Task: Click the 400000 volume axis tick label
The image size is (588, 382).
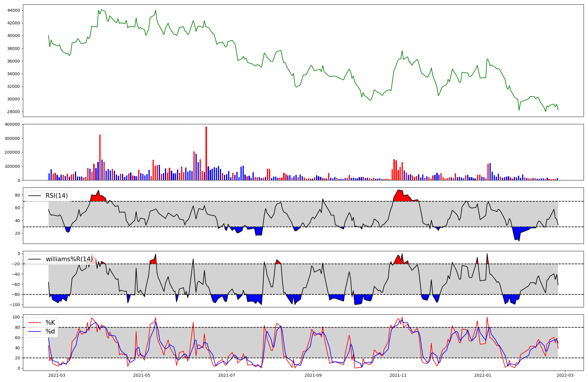Action: tap(13, 124)
